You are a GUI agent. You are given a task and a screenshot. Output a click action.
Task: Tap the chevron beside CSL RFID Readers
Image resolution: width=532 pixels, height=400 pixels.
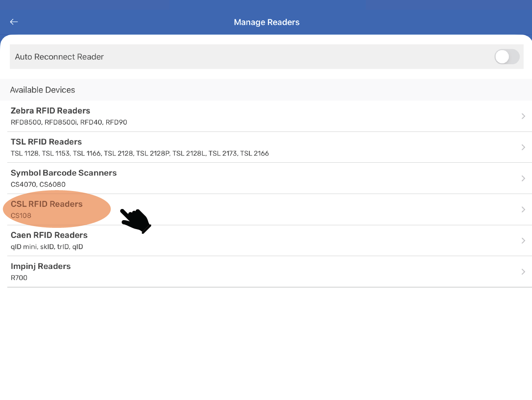tap(523, 209)
